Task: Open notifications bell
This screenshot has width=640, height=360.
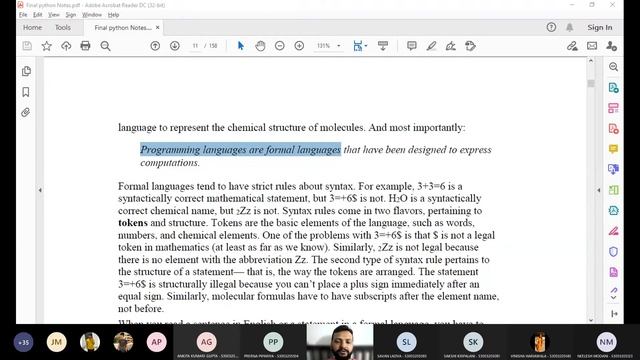Action: click(x=569, y=27)
